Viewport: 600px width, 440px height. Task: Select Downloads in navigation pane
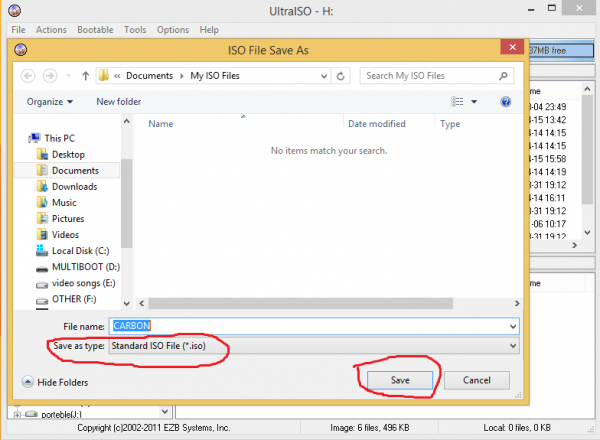tap(75, 186)
